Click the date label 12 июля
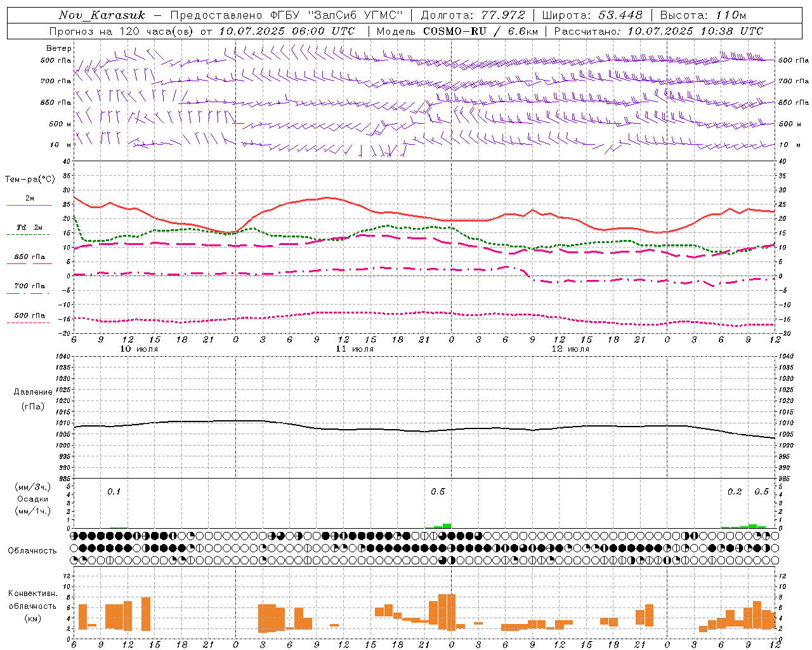The width and height of the screenshot is (812, 650). pos(570,349)
